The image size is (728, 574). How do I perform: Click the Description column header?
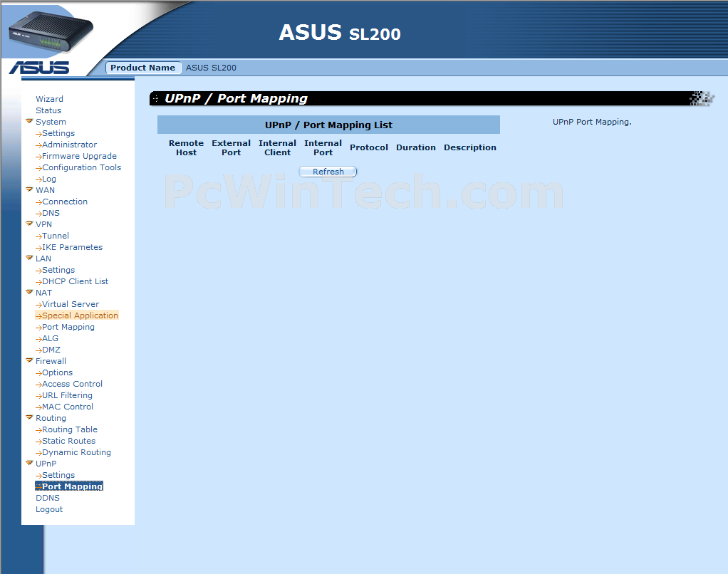470,147
